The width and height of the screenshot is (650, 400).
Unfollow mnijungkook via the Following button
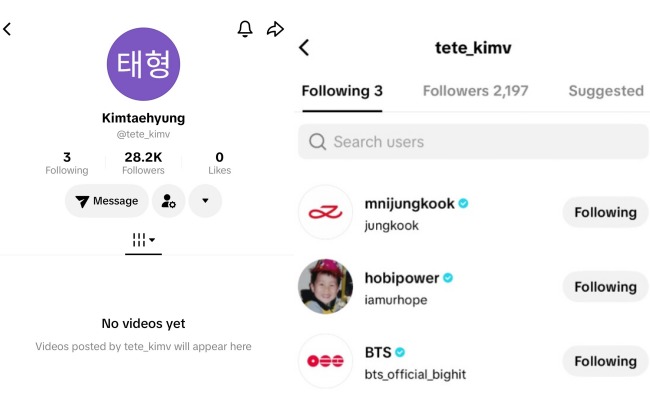tap(605, 212)
